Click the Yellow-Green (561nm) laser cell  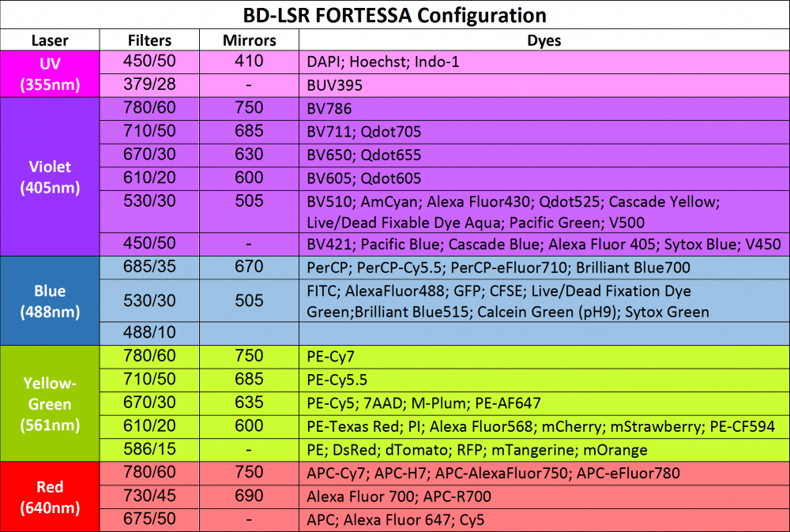(50, 403)
